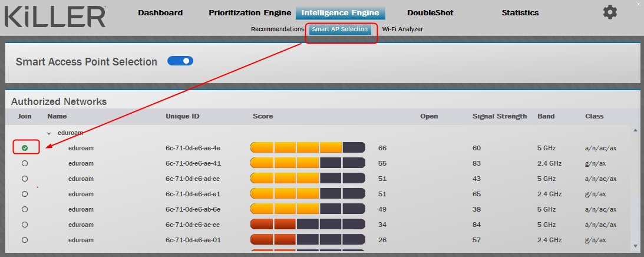Switch to Smart AP Selection sub-tab
Screen dimensions: 644x257
[x=339, y=29]
